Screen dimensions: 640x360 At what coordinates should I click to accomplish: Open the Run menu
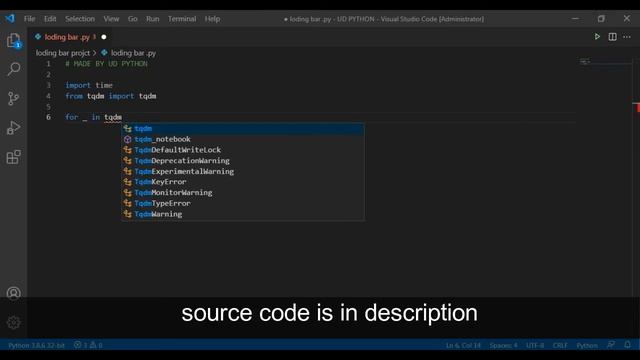click(x=153, y=19)
